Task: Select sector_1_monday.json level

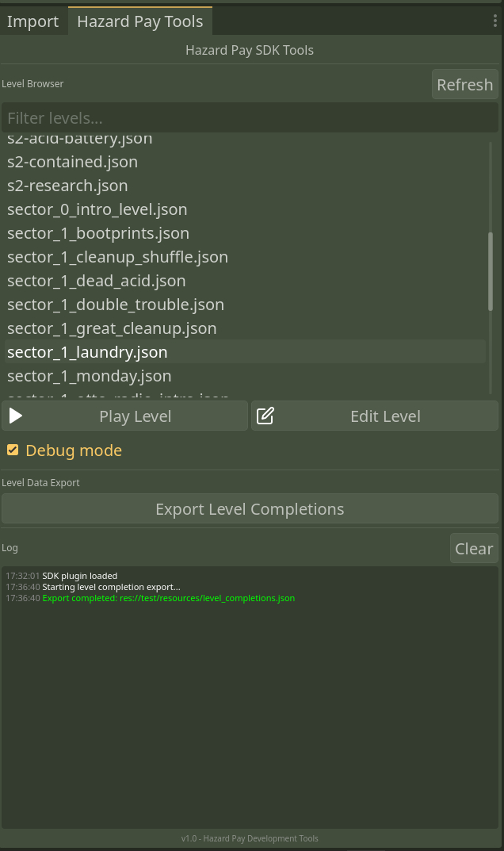Action: [89, 375]
